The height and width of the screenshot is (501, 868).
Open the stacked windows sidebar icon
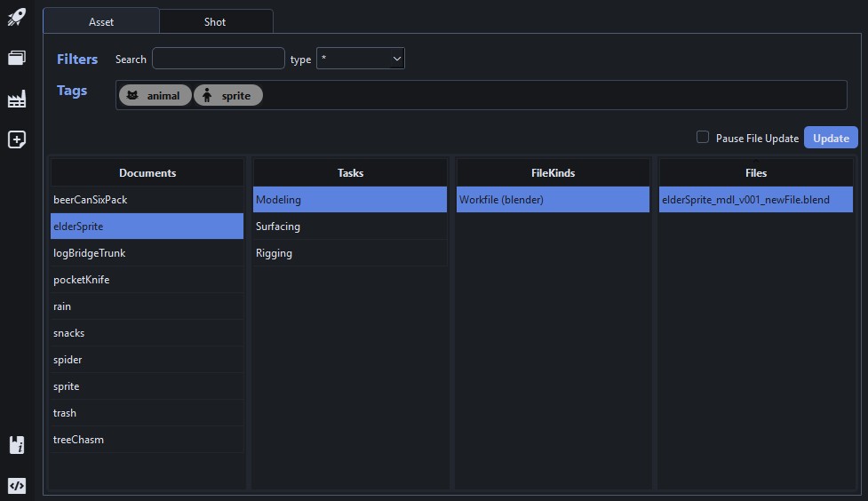point(17,58)
